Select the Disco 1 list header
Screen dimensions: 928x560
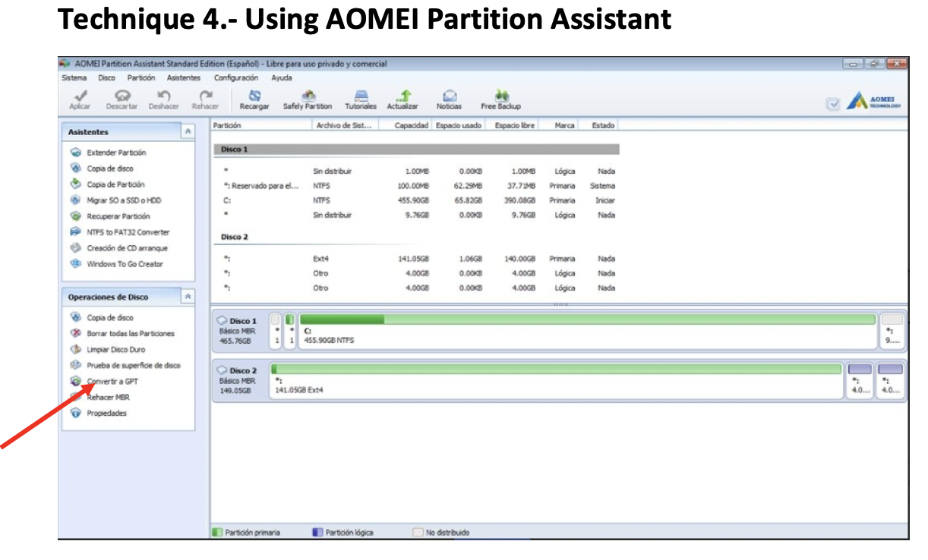pyautogui.click(x=416, y=149)
